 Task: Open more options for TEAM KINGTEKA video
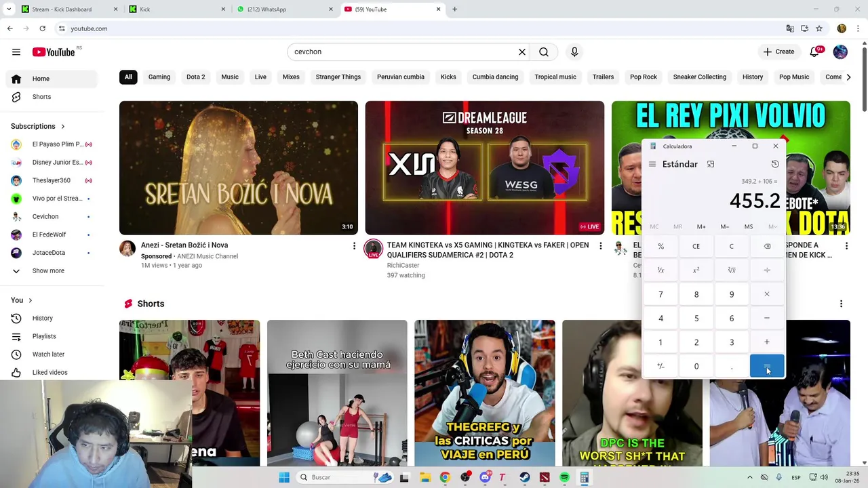(600, 245)
